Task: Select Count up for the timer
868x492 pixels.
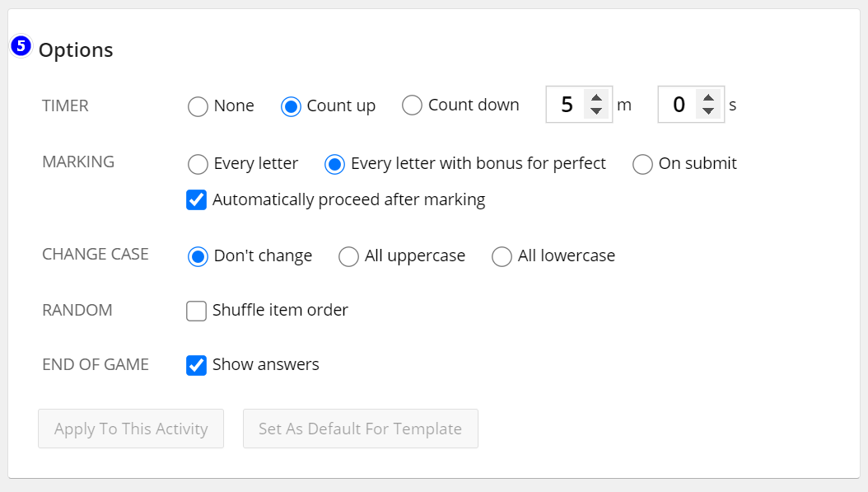Action: click(x=291, y=106)
